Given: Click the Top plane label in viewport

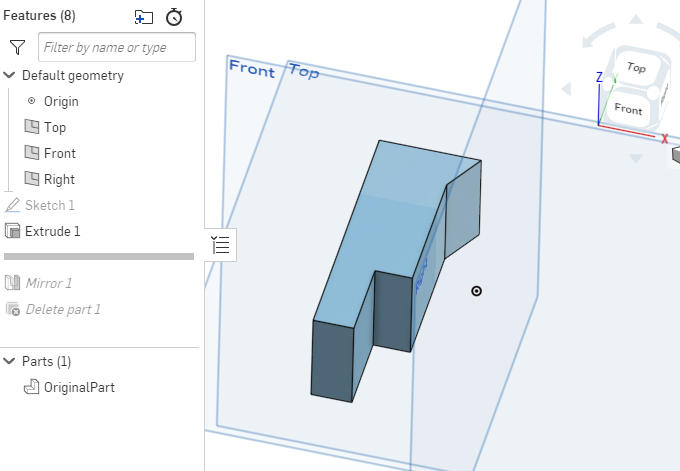Looking at the screenshot, I should pyautogui.click(x=304, y=71).
